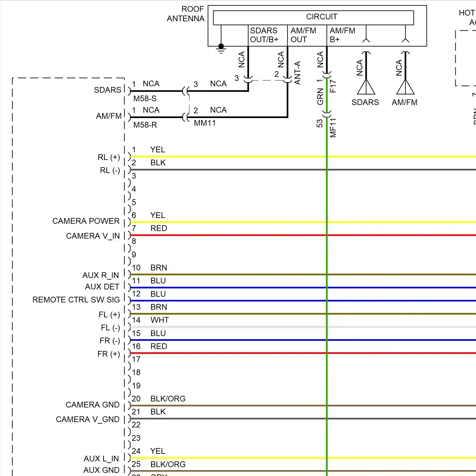Click the RED label at pin 16

point(159,346)
